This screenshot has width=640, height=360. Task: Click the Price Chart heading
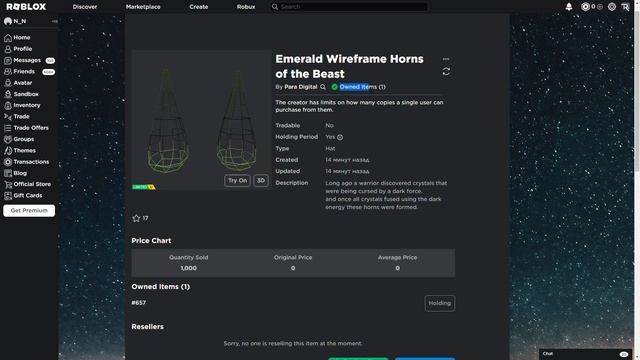(151, 241)
